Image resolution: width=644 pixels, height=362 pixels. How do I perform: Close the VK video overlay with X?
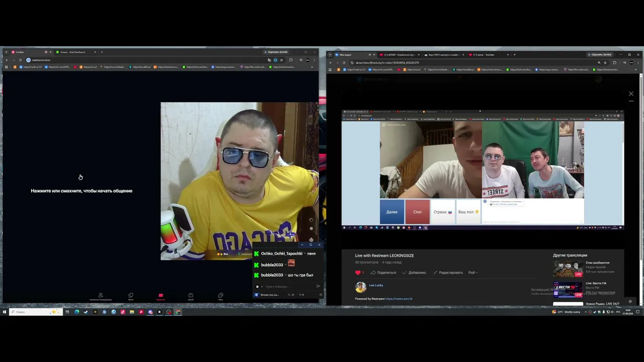pyautogui.click(x=631, y=94)
